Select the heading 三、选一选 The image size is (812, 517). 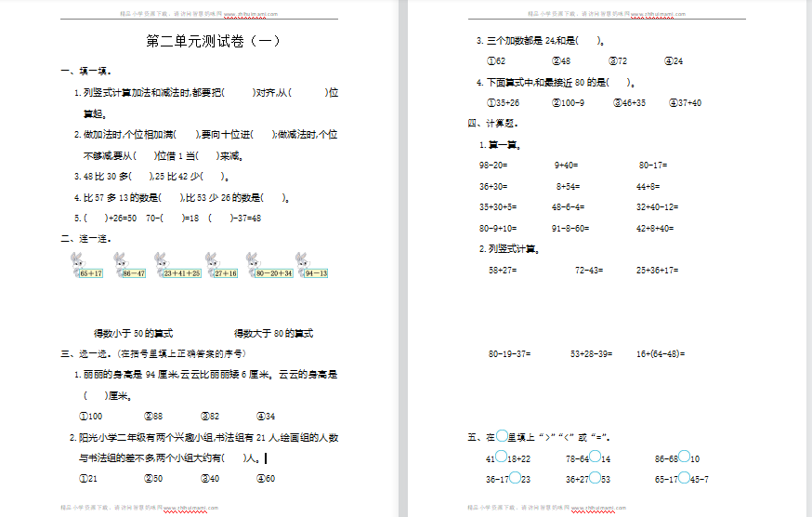coord(85,353)
